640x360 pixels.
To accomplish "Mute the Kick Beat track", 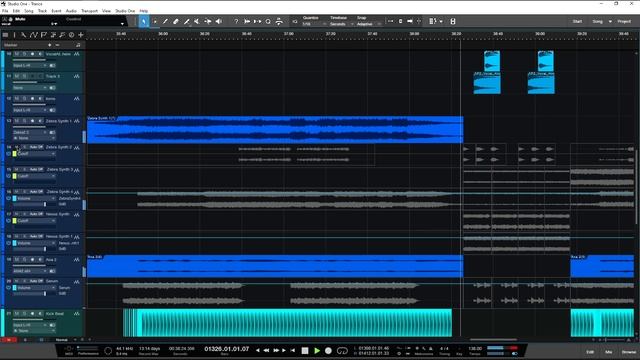I will pos(17,313).
